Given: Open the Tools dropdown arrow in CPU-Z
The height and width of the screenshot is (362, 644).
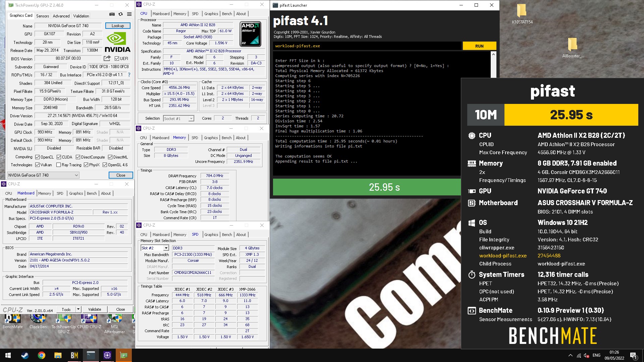Looking at the screenshot, I should [x=78, y=309].
